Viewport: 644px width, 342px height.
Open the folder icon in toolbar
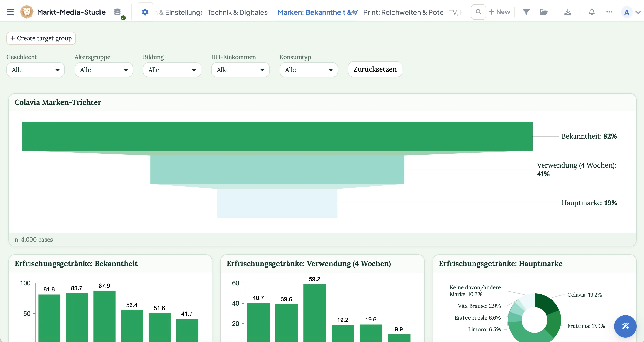543,12
